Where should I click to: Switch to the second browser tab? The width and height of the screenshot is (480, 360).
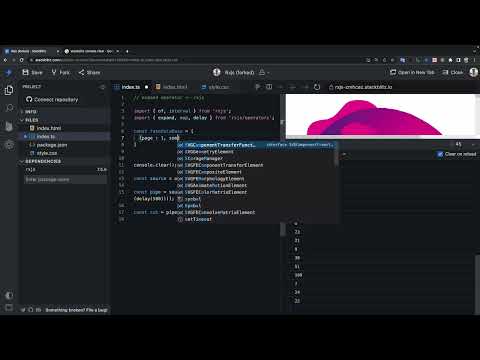[x=91, y=51]
